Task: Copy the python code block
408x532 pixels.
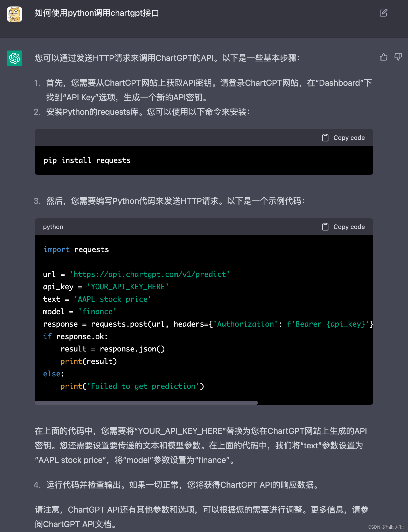Action: tap(343, 227)
